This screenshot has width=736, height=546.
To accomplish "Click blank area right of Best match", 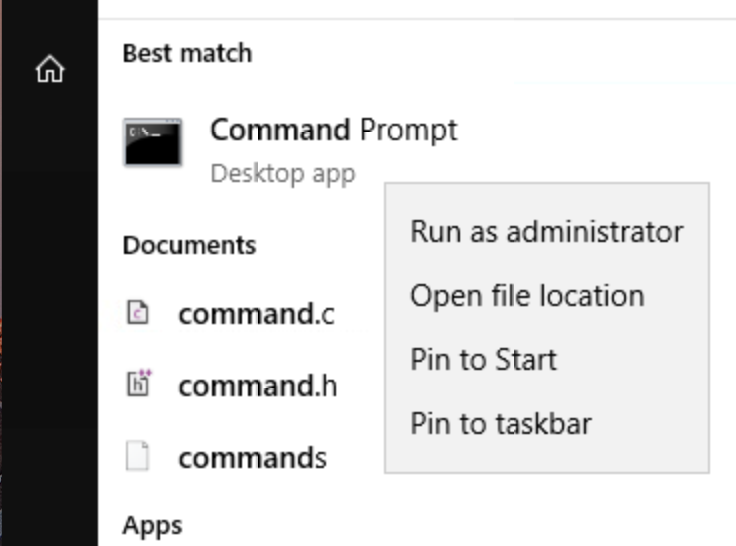I will [x=500, y=53].
